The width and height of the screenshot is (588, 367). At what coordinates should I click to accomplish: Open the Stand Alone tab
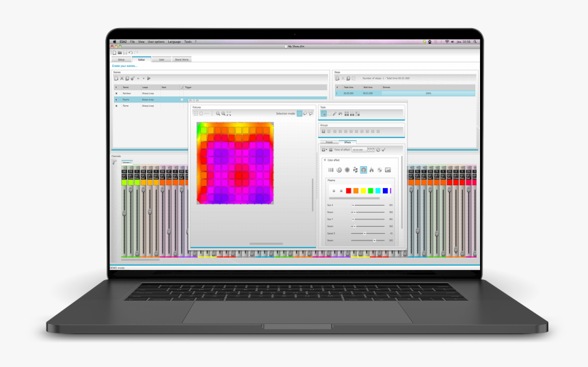click(x=181, y=59)
